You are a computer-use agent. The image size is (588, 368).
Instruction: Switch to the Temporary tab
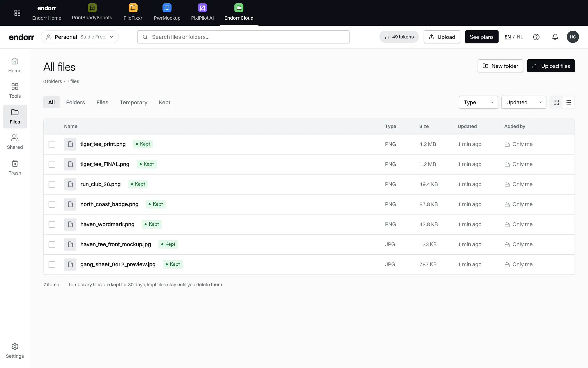[x=134, y=102]
